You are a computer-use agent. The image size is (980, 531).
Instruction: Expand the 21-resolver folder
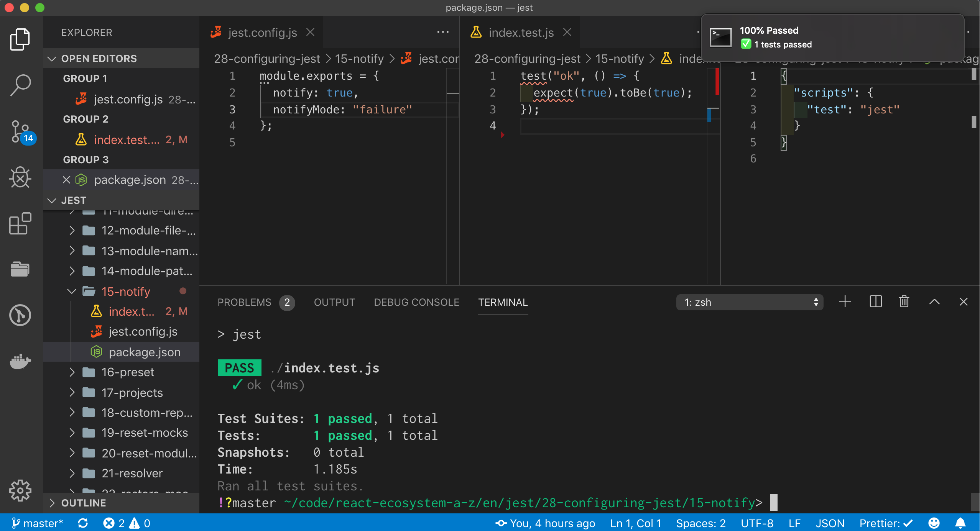pyautogui.click(x=121, y=473)
